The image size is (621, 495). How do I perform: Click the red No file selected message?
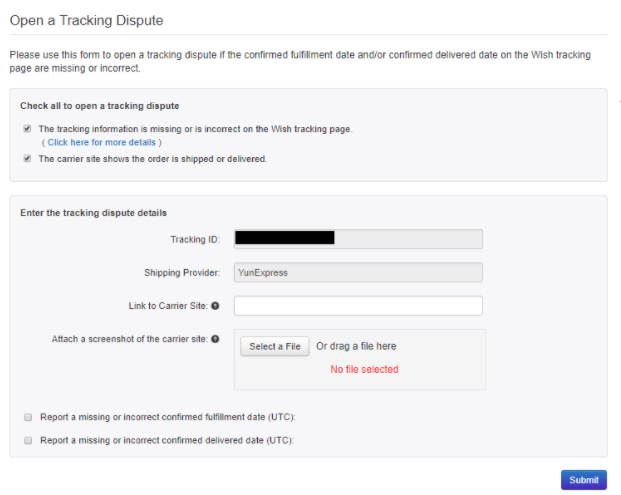click(364, 369)
